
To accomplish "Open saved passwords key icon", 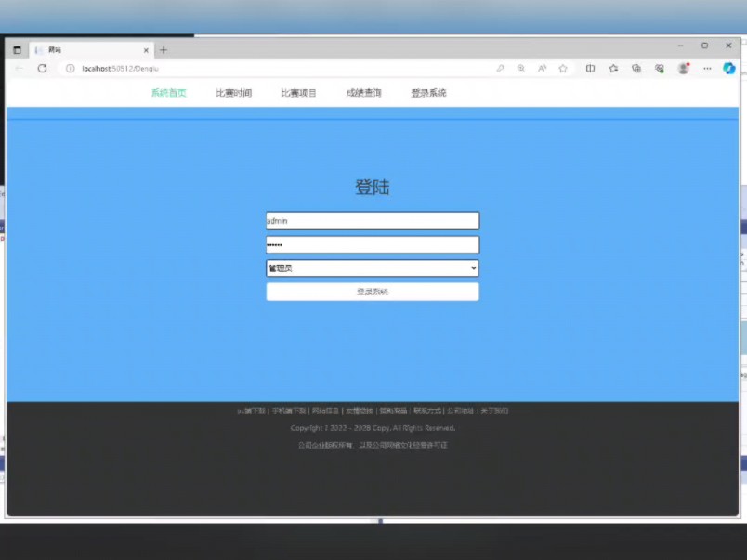I will coord(500,69).
